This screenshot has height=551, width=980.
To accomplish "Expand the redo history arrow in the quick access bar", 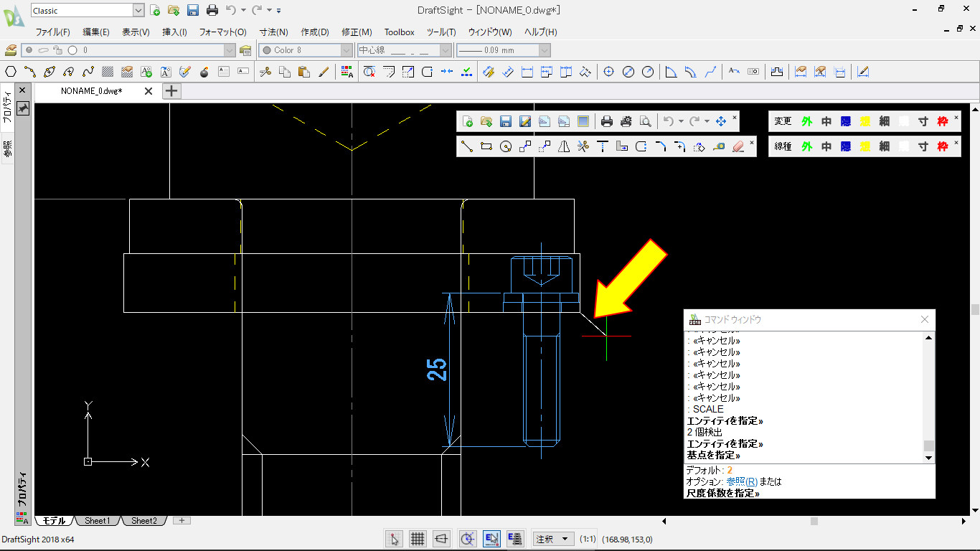I will pos(270,10).
